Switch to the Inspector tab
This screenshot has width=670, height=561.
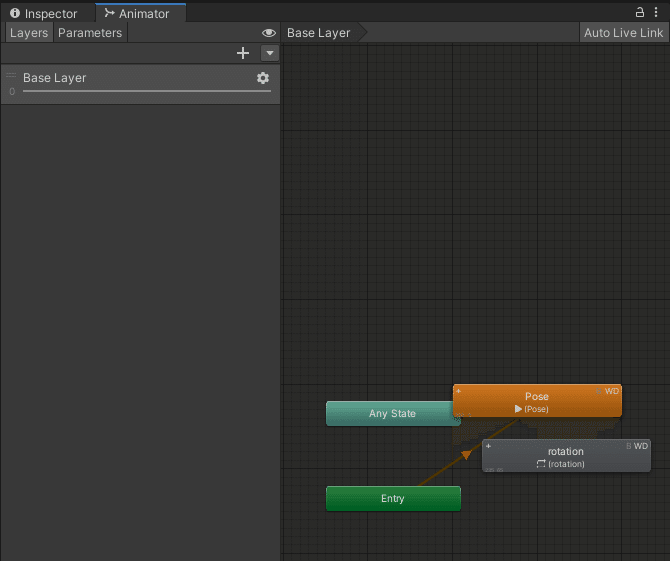point(44,13)
